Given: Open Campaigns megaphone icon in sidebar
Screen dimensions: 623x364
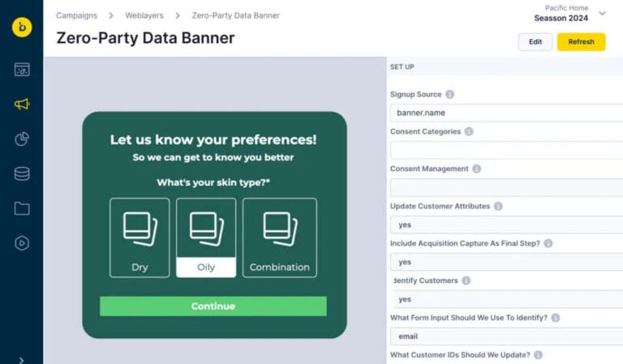Looking at the screenshot, I should (x=22, y=104).
